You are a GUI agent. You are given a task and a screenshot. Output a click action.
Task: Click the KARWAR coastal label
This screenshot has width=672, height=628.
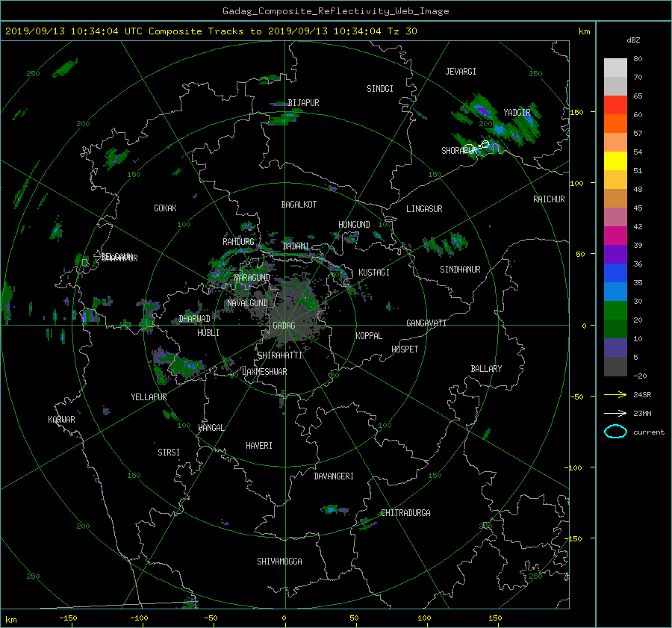coord(61,419)
